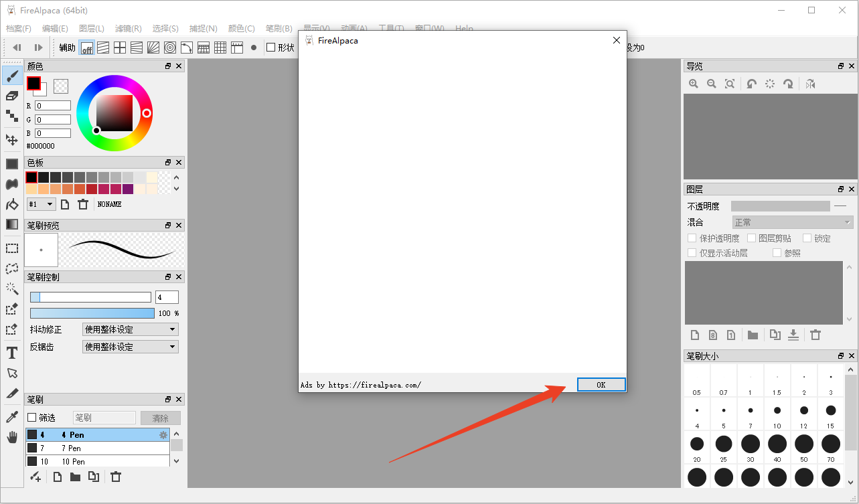Choose the Magic Wand selection tool
This screenshot has height=504, width=859.
coord(12,288)
